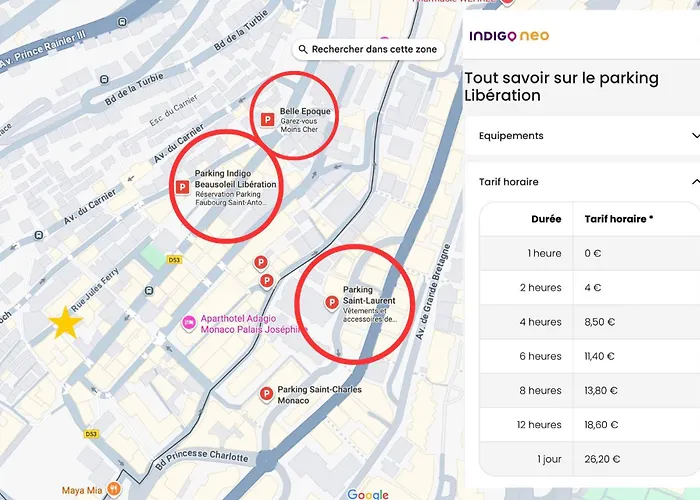Click the 18,60 € price
Viewport: 700px width, 500px height.
[x=601, y=425]
